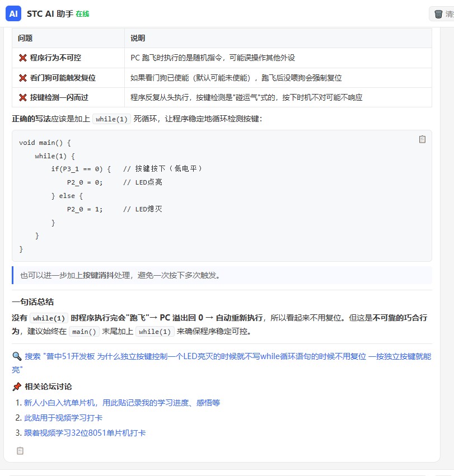This screenshot has width=454, height=476.
Task: Click the STC AI 助手 title
Action: pos(50,13)
